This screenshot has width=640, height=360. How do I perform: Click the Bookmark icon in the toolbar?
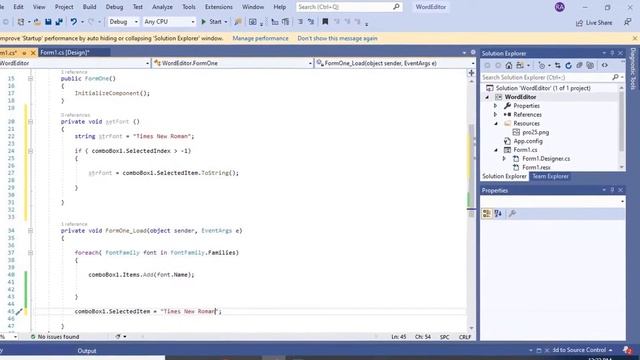click(325, 22)
